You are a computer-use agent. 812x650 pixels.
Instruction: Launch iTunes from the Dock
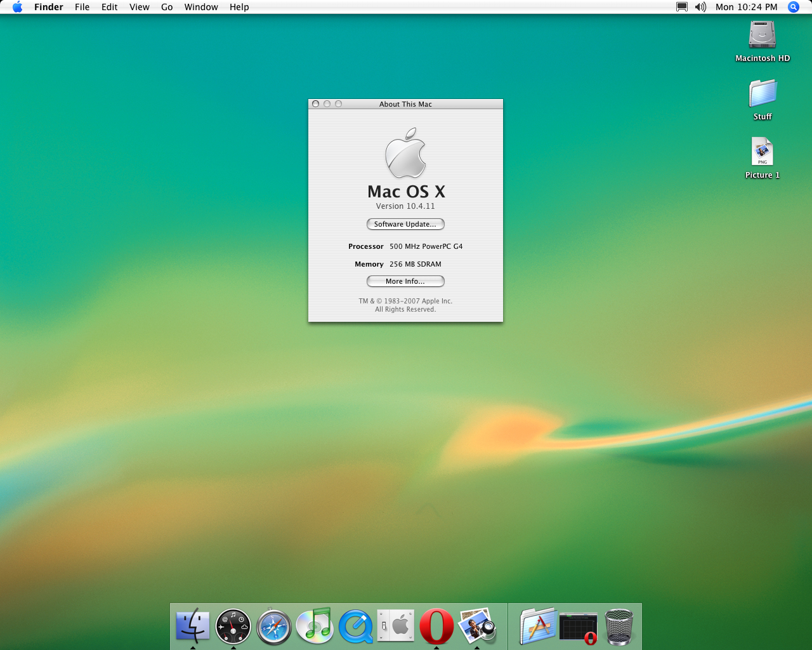315,625
